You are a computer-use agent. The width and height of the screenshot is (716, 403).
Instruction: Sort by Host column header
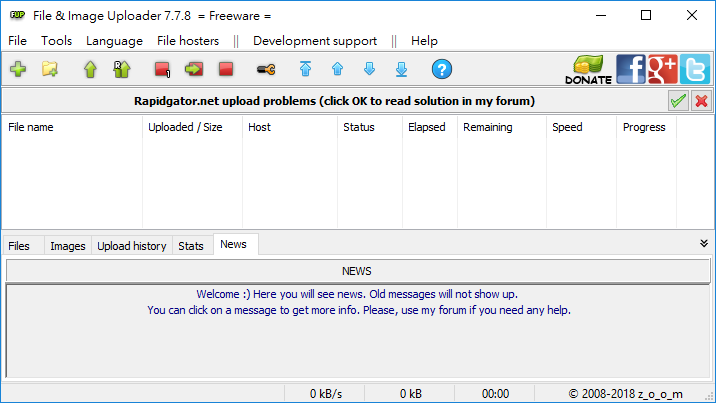click(290, 127)
